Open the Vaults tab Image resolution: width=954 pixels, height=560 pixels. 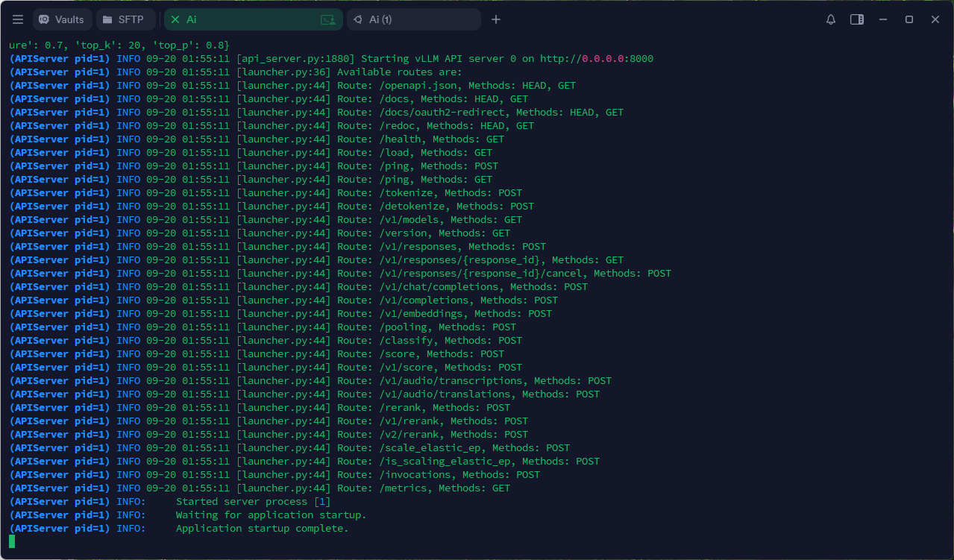coord(62,19)
